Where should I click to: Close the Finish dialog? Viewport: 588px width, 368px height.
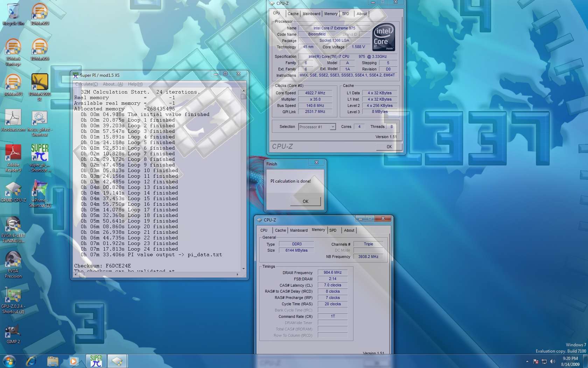pos(316,162)
